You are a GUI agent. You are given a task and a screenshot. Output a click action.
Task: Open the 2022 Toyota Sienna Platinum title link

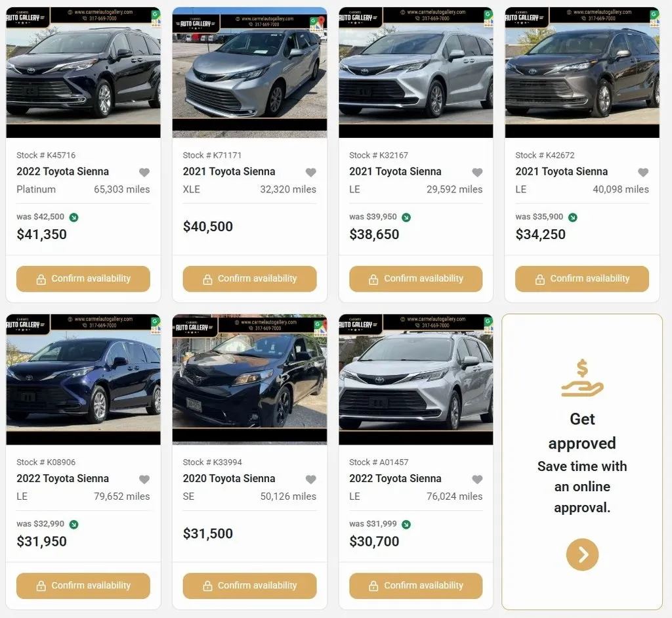point(63,171)
